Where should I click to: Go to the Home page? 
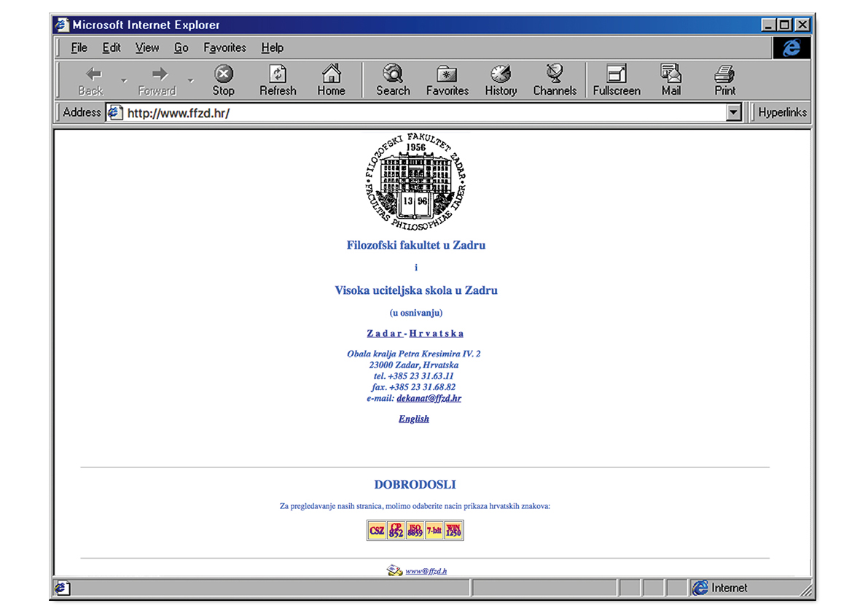[331, 79]
